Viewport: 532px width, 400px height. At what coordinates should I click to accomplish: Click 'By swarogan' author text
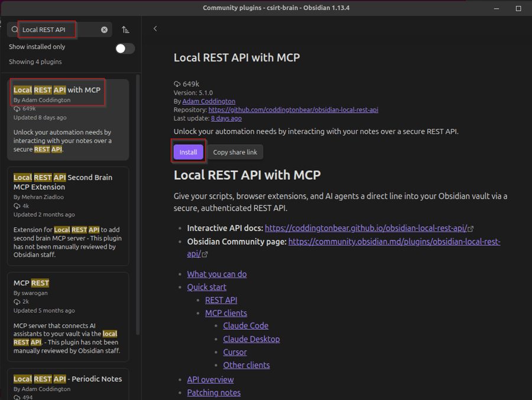31,293
